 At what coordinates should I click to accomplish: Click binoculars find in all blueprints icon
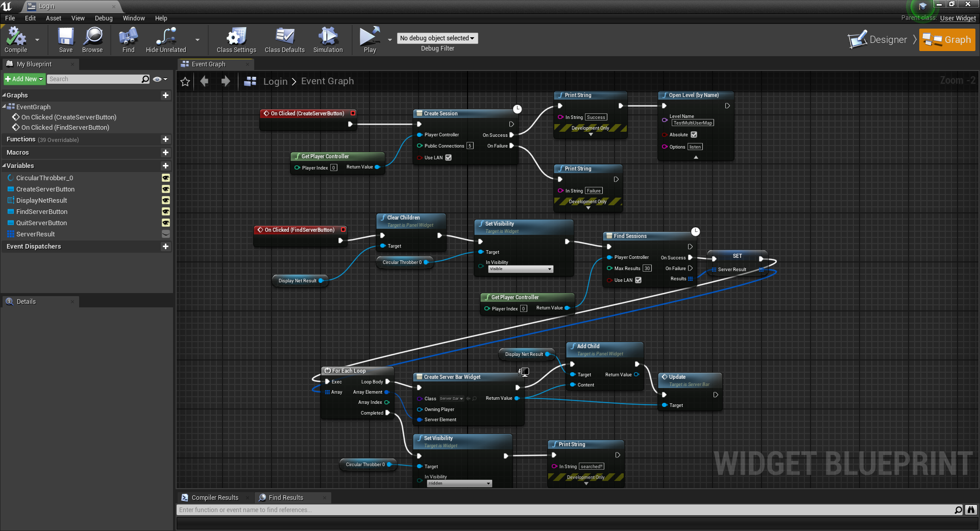point(971,510)
